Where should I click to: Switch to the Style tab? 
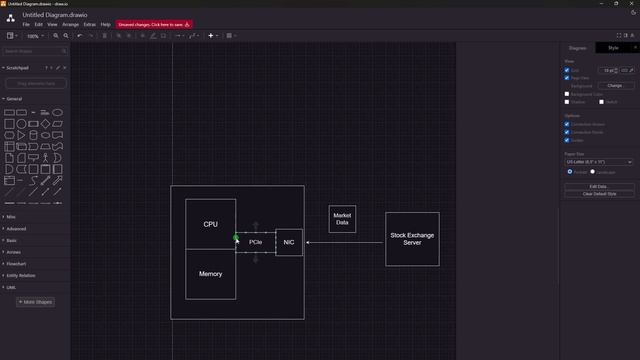[613, 48]
